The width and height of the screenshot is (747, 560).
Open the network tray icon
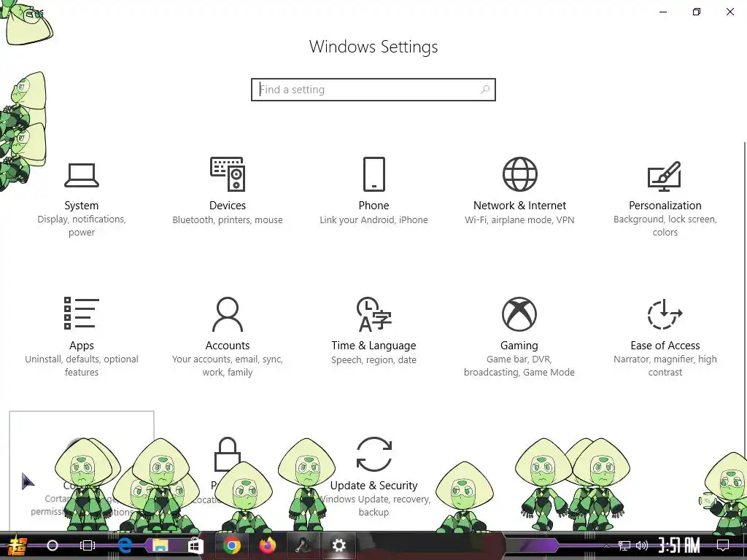pyautogui.click(x=624, y=545)
